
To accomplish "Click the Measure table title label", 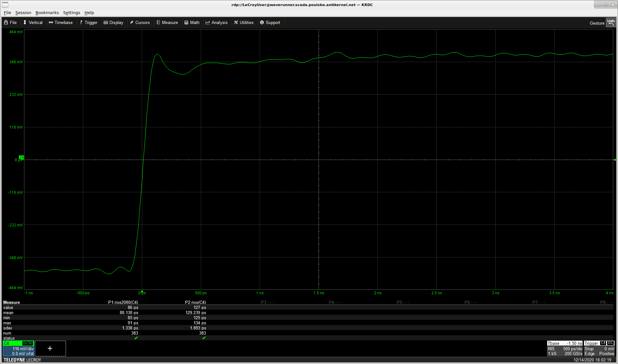I will (x=12, y=302).
